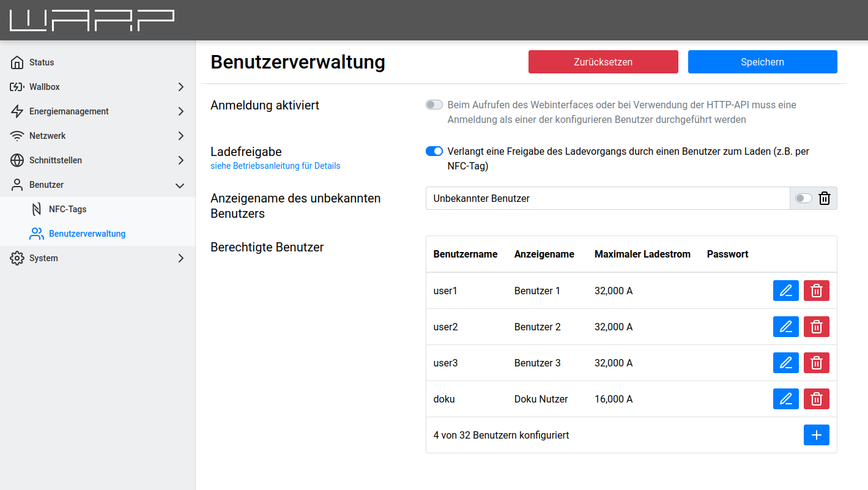Screen dimensions: 868x490
Task: Go to the Status page
Action: pyautogui.click(x=42, y=62)
